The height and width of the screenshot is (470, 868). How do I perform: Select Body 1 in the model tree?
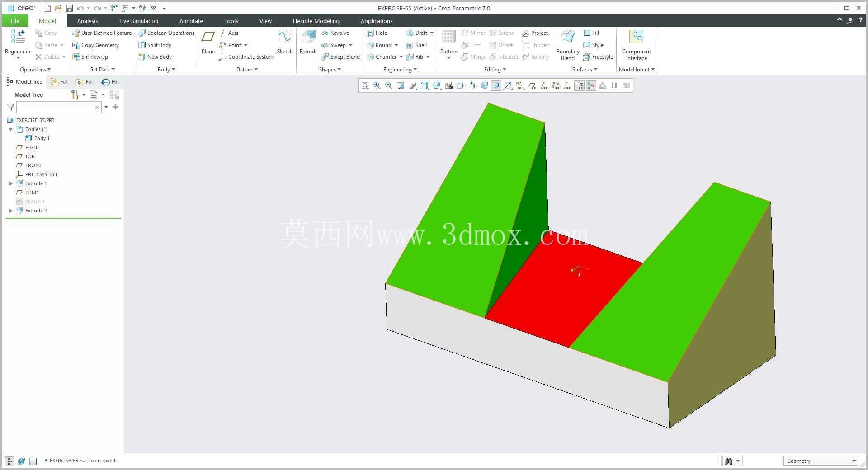coord(37,138)
